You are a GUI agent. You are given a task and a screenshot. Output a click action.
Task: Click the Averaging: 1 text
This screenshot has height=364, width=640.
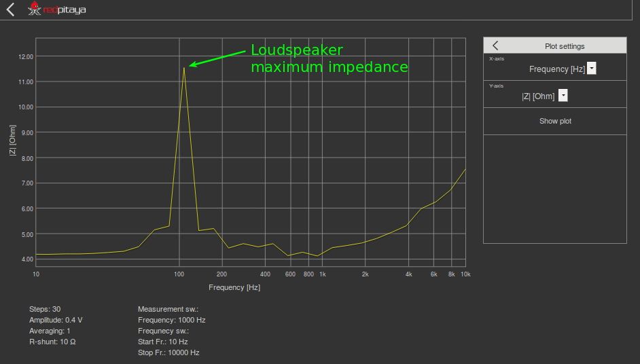pyautogui.click(x=50, y=331)
